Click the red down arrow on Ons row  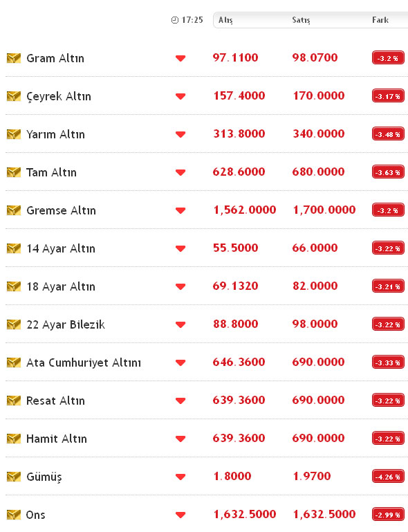(x=180, y=515)
